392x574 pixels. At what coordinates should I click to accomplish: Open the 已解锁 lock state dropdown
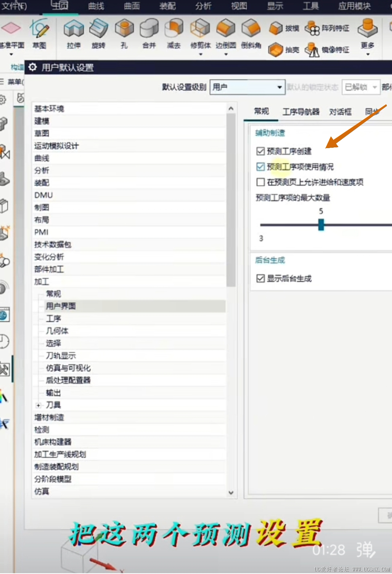click(361, 87)
